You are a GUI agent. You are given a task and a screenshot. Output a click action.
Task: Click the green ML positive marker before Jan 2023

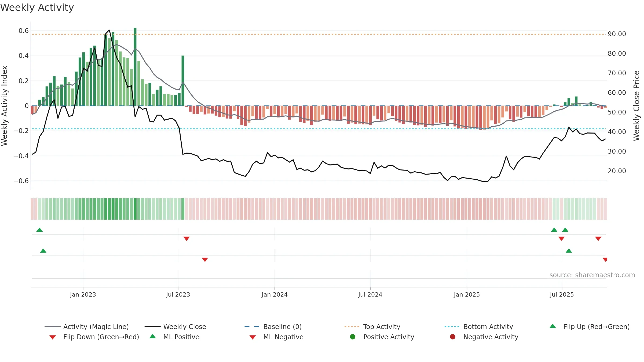(x=43, y=251)
